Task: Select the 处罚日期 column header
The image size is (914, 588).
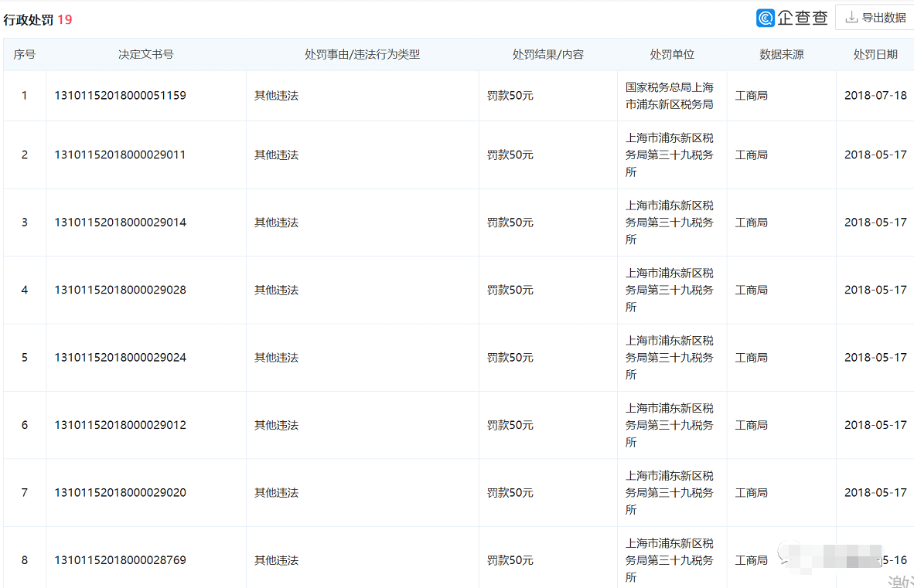Action: pos(875,55)
